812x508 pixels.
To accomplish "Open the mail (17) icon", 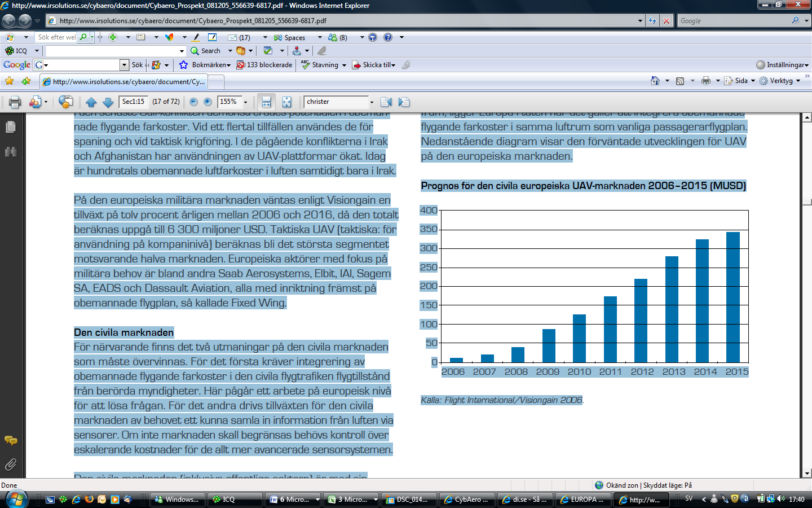I will tap(239, 37).
